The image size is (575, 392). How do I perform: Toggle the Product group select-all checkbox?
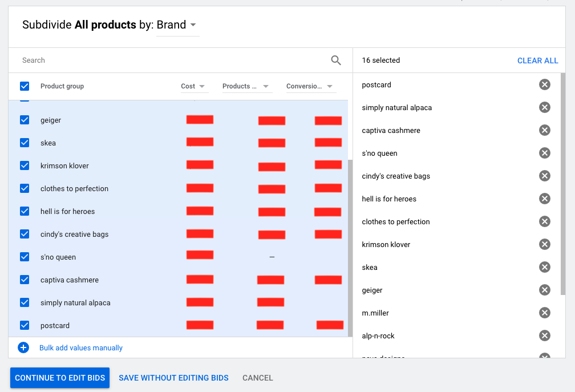pyautogui.click(x=24, y=86)
